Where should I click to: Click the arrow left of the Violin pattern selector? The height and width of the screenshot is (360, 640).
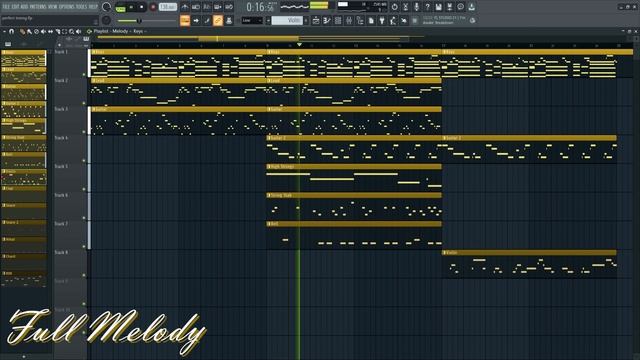click(x=268, y=20)
